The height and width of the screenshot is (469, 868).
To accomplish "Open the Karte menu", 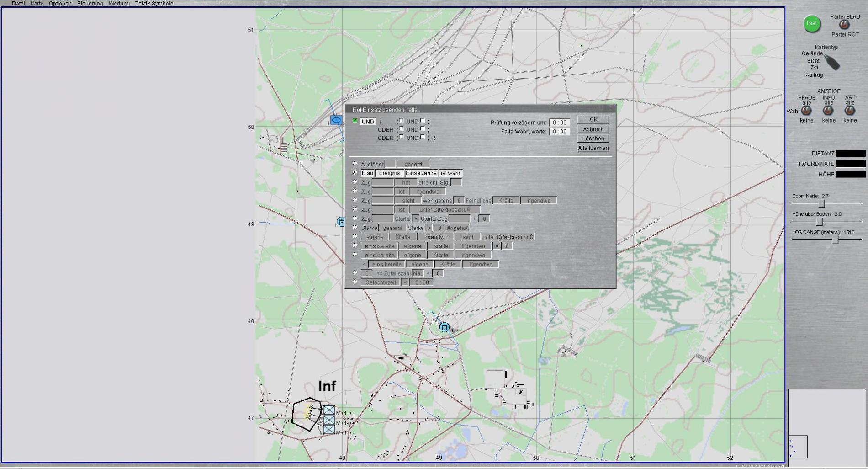I will coord(37,4).
